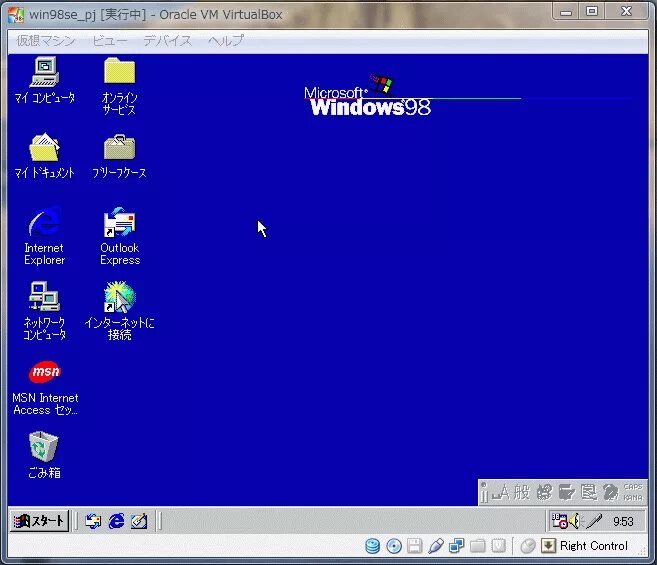Click the VirtualBox mouse integration indicator
657x565 pixels.
pos(528,546)
